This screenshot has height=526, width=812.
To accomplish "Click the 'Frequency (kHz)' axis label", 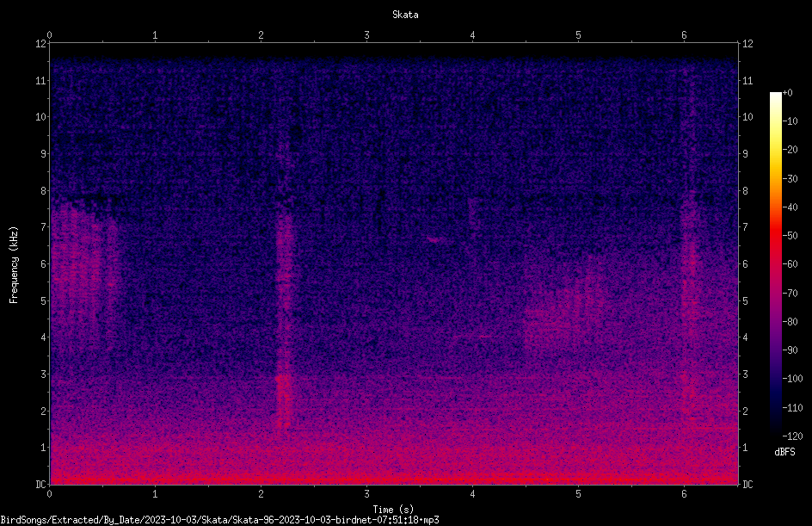I will [14, 265].
